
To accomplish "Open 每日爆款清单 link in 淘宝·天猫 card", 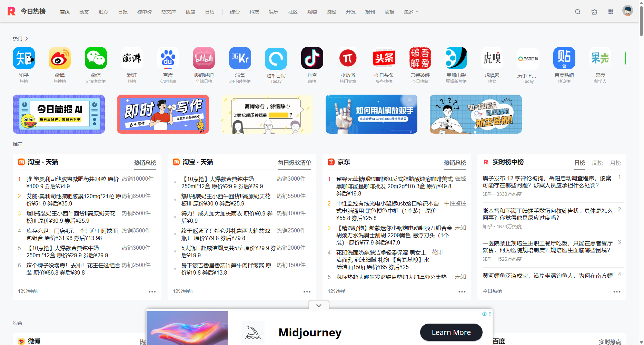I will coord(295,163).
